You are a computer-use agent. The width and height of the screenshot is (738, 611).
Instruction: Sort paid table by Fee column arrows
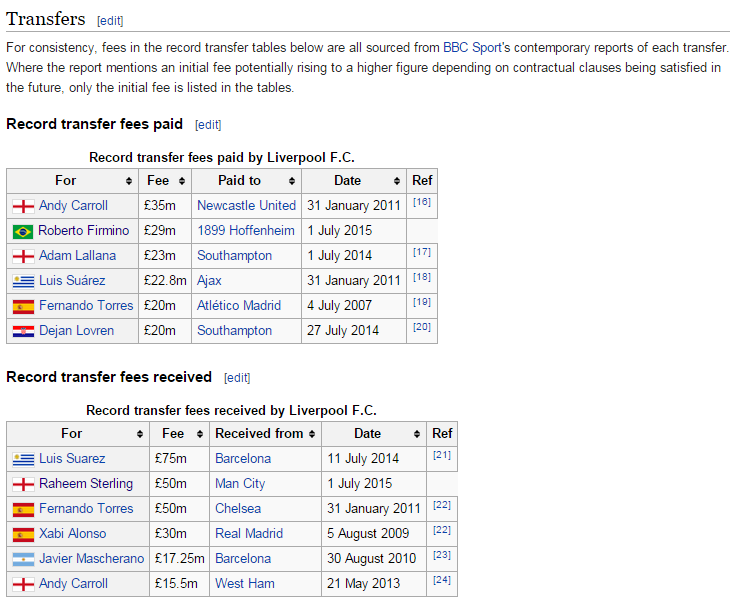(x=182, y=181)
